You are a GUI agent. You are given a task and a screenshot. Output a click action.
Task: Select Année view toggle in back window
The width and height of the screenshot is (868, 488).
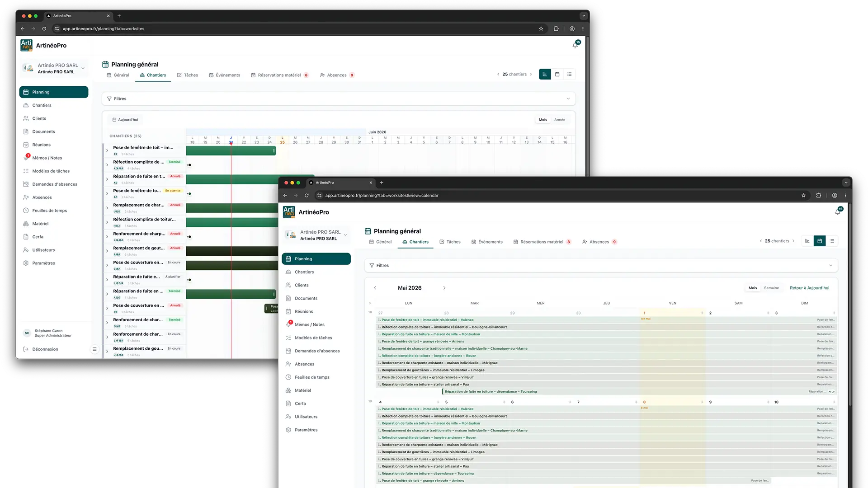(560, 120)
